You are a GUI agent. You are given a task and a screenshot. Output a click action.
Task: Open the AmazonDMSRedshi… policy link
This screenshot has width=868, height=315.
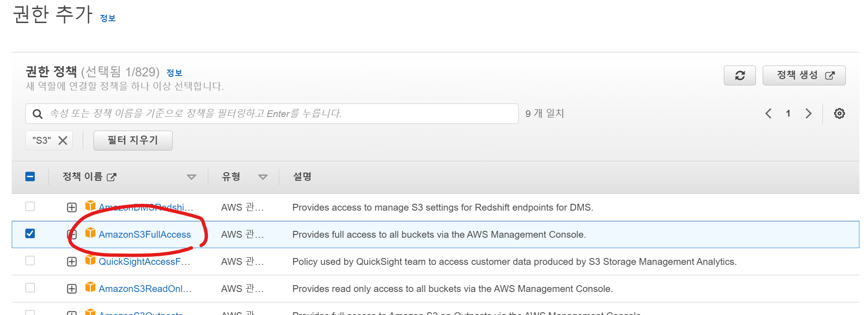tap(146, 207)
